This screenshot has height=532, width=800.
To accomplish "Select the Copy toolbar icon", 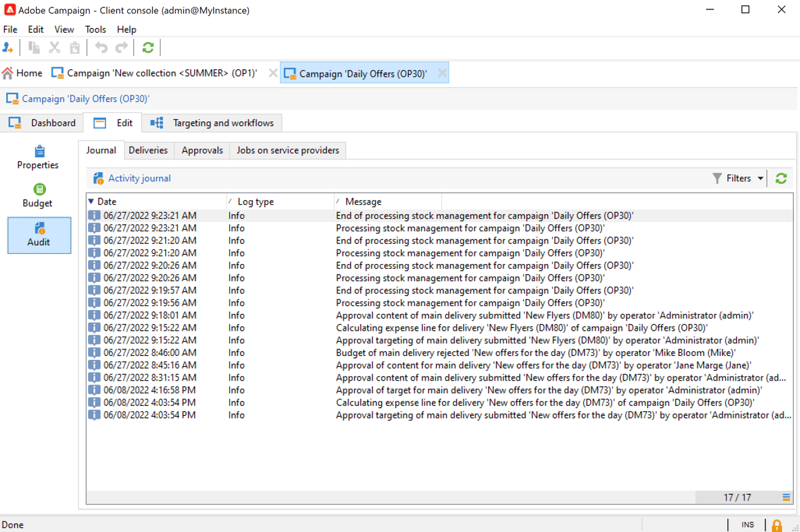I will pos(34,47).
